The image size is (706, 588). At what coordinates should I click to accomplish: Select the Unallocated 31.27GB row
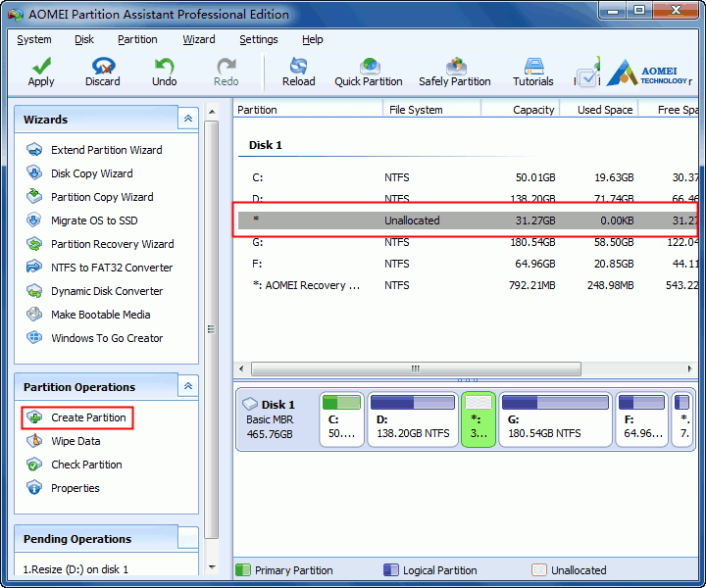[x=469, y=220]
